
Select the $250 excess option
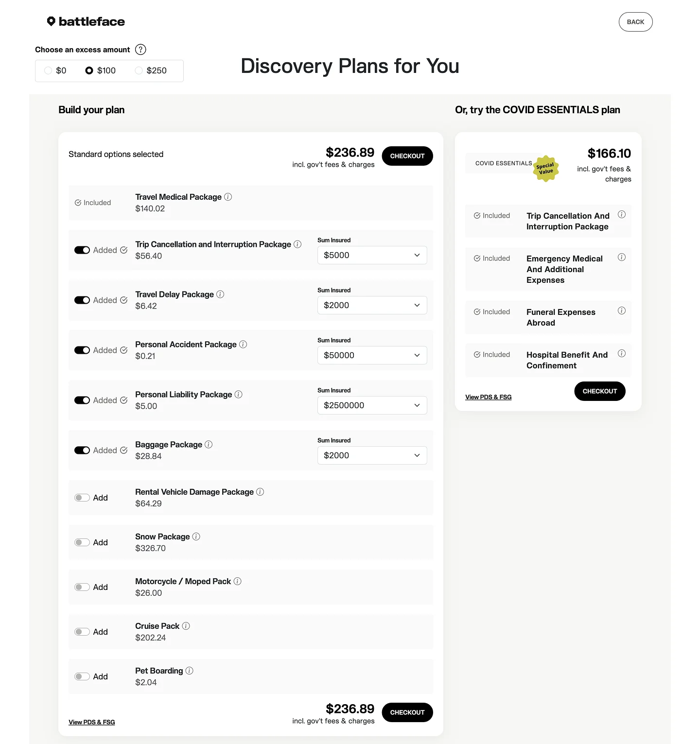click(x=139, y=70)
